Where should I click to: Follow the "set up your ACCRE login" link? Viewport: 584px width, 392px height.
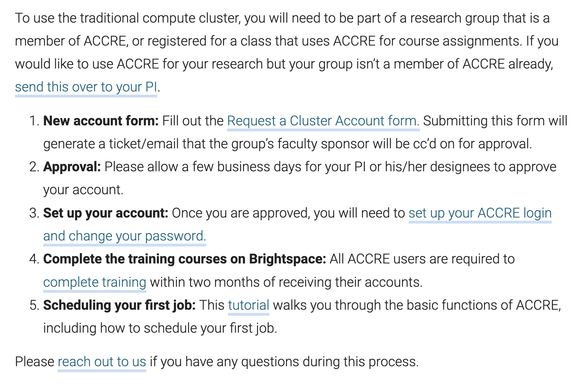pyautogui.click(x=480, y=213)
